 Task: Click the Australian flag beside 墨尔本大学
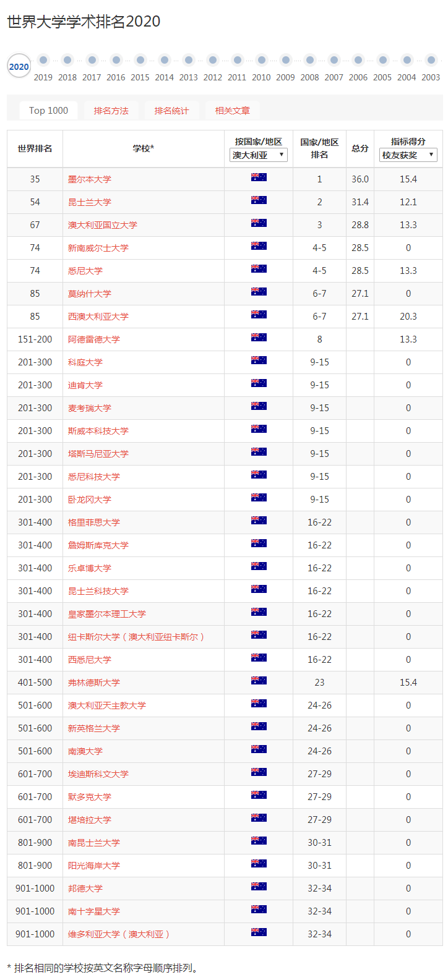pos(259,177)
